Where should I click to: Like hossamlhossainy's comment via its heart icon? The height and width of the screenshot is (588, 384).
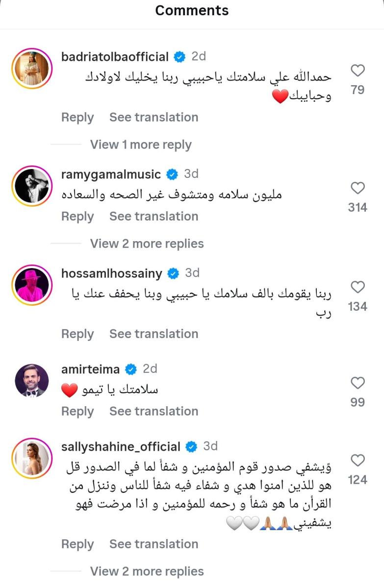tap(358, 288)
